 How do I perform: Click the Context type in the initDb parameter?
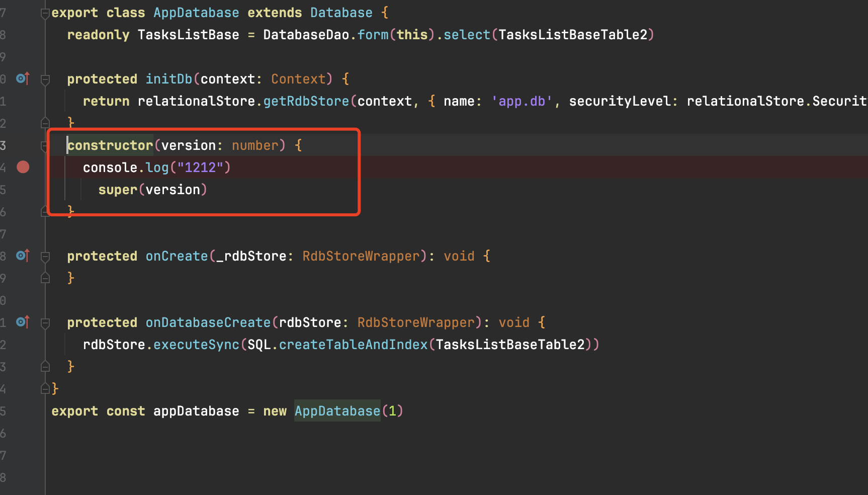pos(298,79)
